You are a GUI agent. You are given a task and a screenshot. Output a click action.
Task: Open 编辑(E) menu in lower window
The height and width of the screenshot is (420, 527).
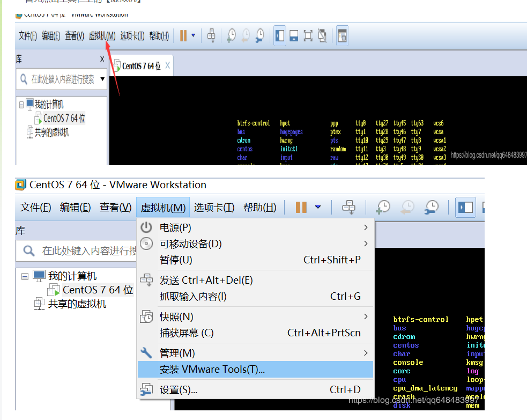75,208
